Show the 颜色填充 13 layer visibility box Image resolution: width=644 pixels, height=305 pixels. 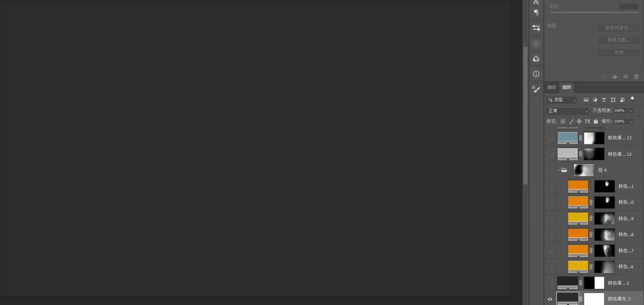pos(550,138)
